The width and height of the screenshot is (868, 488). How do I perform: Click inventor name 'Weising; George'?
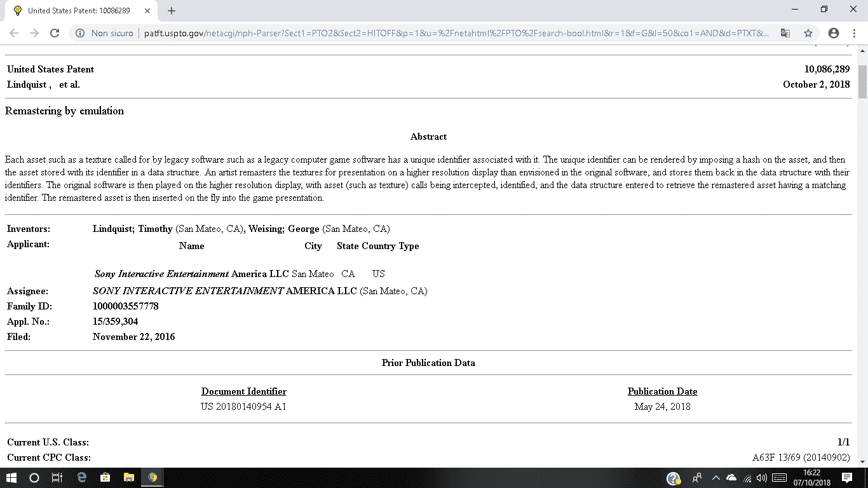284,229
